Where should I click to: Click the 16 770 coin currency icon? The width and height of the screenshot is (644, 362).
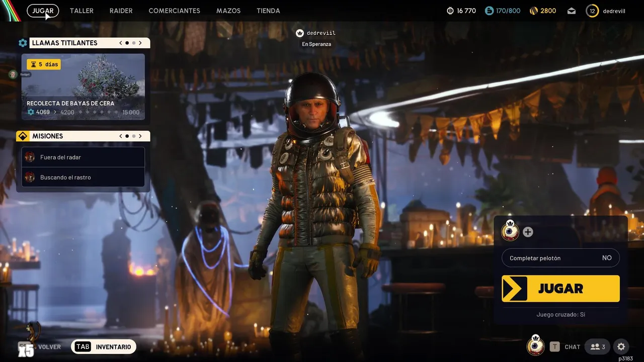point(450,11)
